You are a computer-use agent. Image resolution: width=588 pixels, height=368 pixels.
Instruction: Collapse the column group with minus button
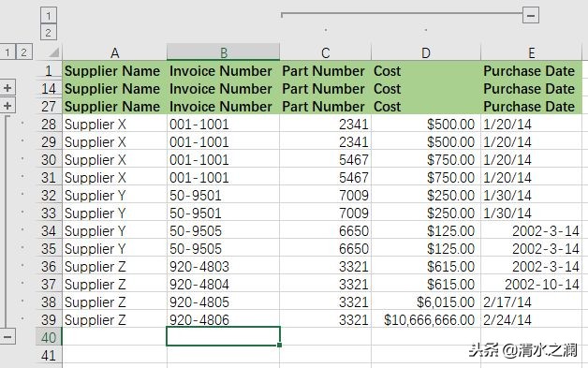(x=531, y=15)
